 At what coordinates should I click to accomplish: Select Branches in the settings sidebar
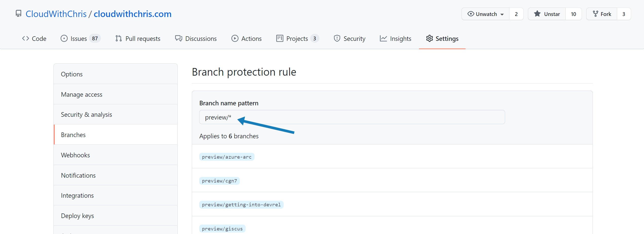point(73,135)
